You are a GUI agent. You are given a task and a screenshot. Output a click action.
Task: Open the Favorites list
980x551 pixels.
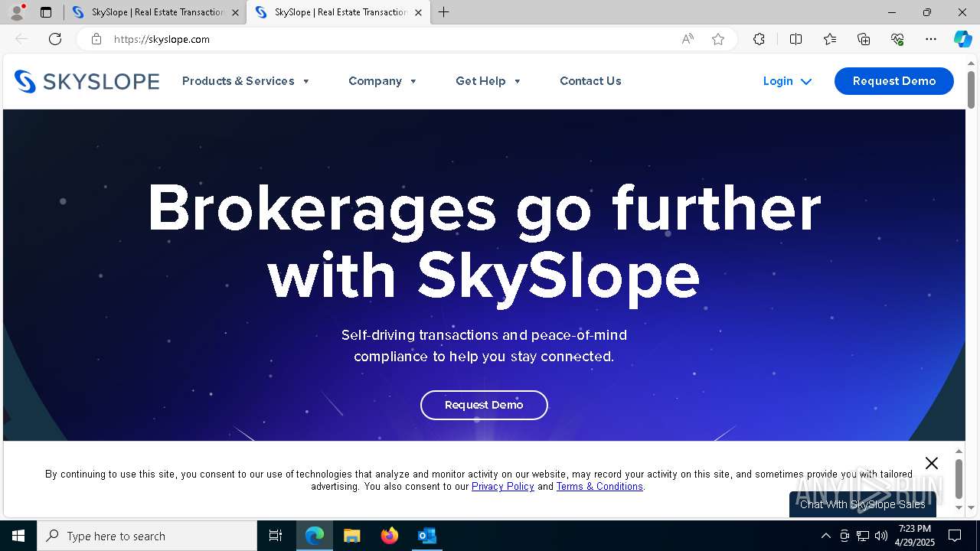pos(830,39)
